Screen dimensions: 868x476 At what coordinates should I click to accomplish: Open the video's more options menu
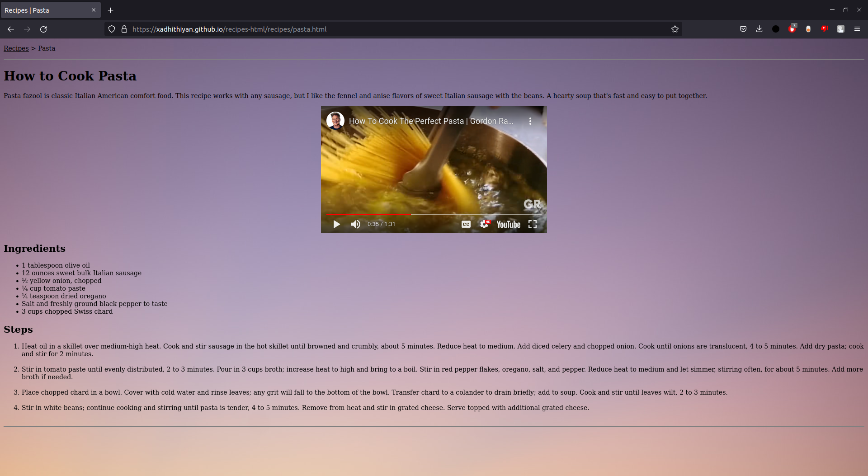coord(530,121)
